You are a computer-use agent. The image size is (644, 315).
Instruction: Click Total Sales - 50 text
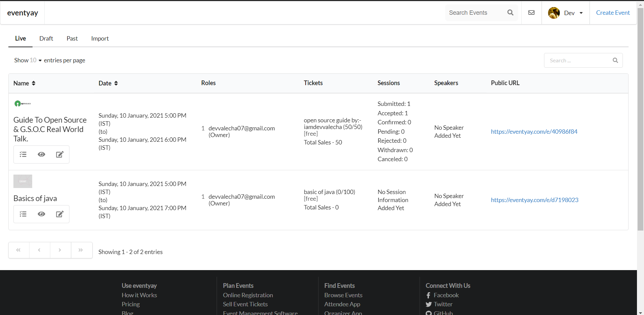point(323,142)
